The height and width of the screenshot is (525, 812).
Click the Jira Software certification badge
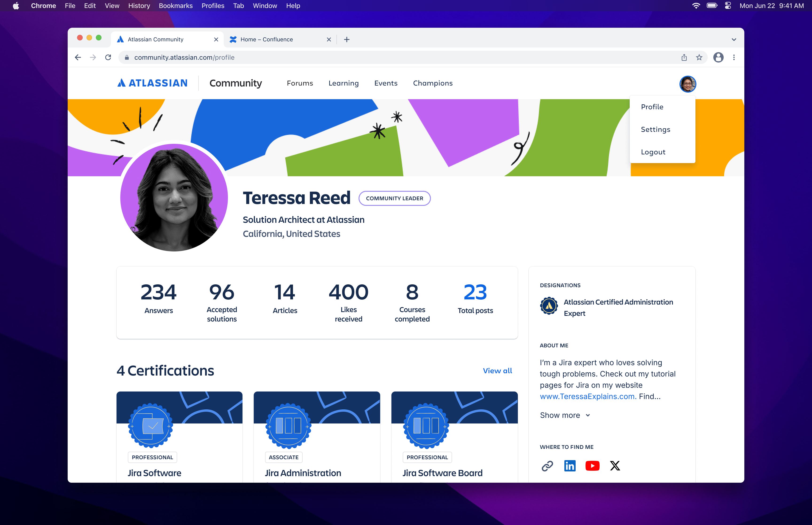pyautogui.click(x=151, y=425)
